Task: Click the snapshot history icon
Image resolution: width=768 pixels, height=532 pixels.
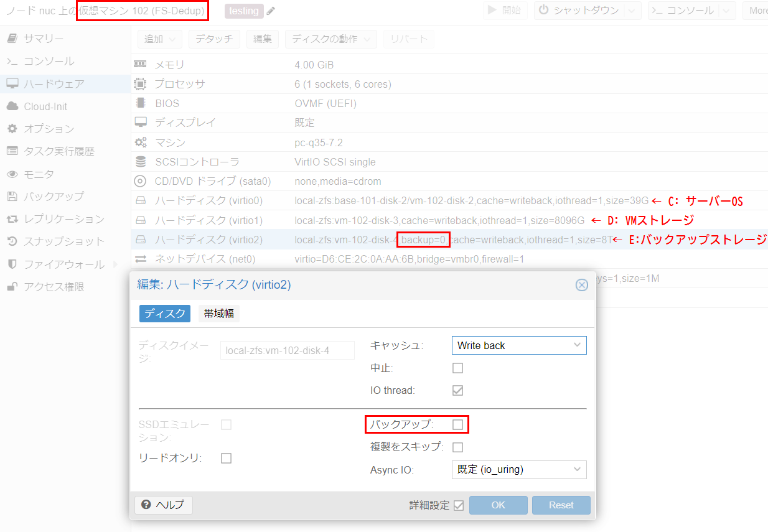Action: (12, 241)
